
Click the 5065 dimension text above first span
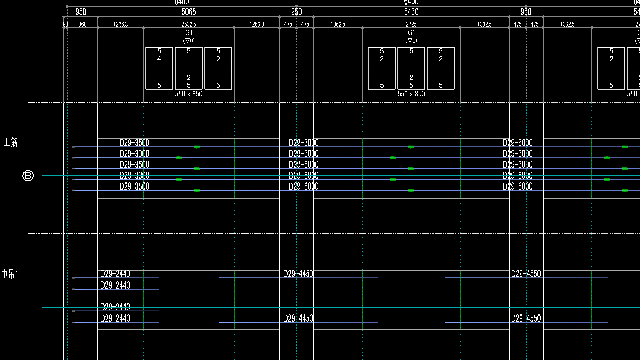189,12
